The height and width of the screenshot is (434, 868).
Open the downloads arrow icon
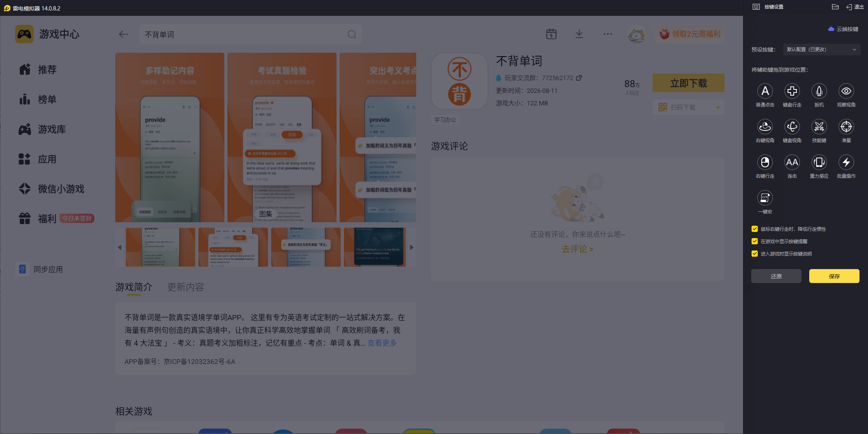[x=579, y=34]
